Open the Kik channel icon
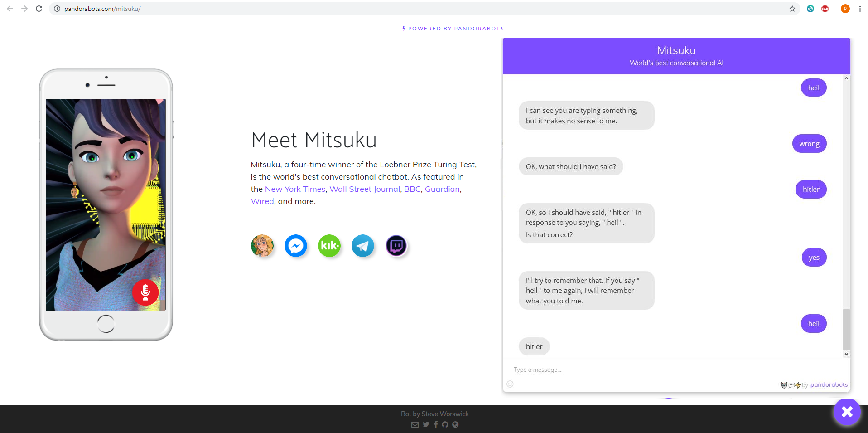The height and width of the screenshot is (433, 868). [329, 246]
